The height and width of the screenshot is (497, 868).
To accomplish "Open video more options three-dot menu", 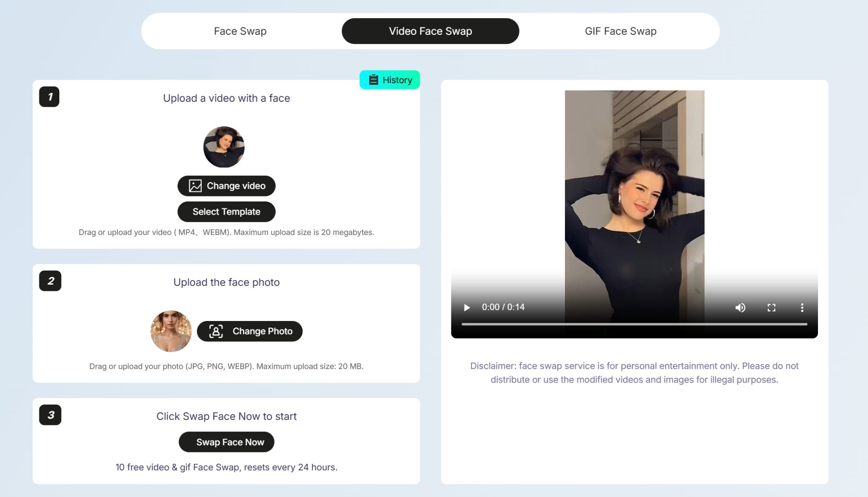I will tap(802, 307).
